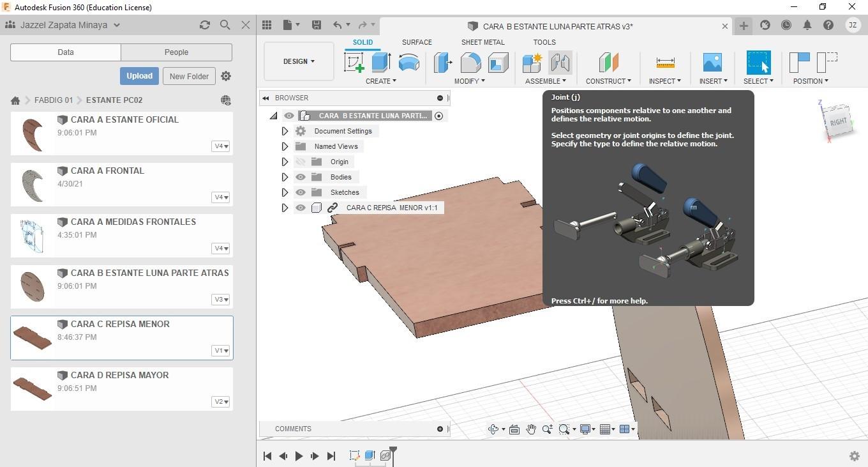Switch to the SHEET METAL tab
The height and width of the screenshot is (467, 868).
483,42
